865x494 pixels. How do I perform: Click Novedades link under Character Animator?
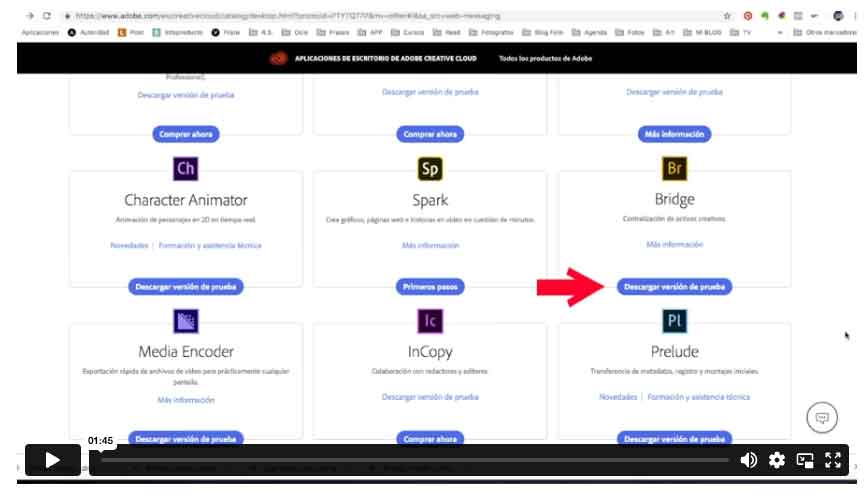129,245
